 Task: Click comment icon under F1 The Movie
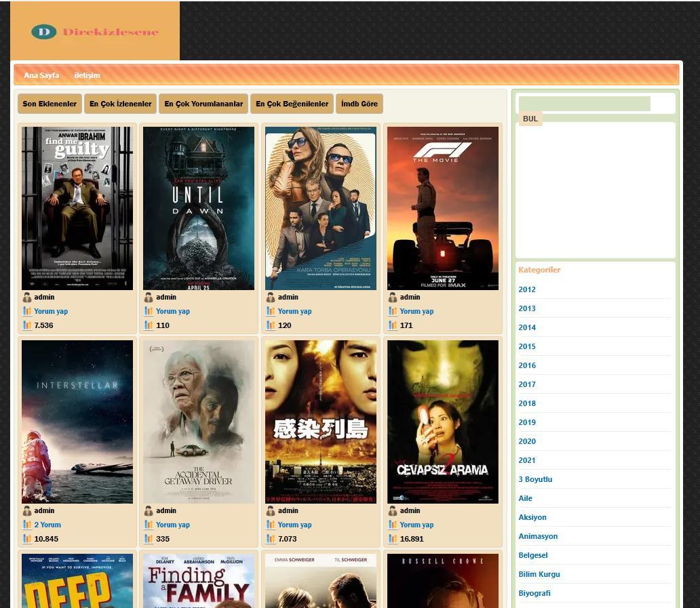393,312
